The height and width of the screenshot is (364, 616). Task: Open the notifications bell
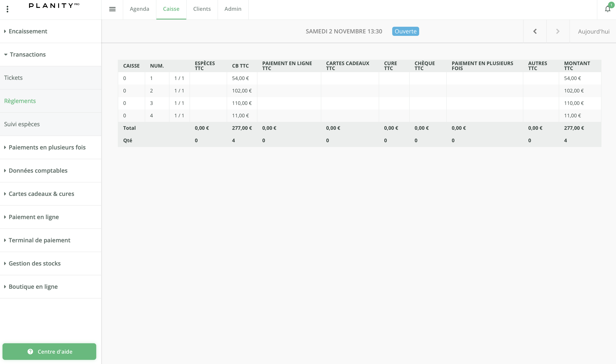coord(607,9)
